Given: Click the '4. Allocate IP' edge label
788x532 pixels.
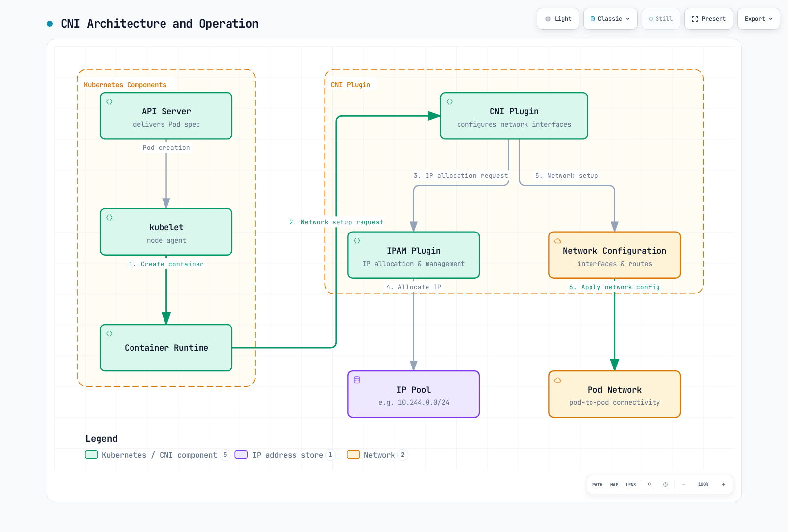Looking at the screenshot, I should [x=413, y=287].
